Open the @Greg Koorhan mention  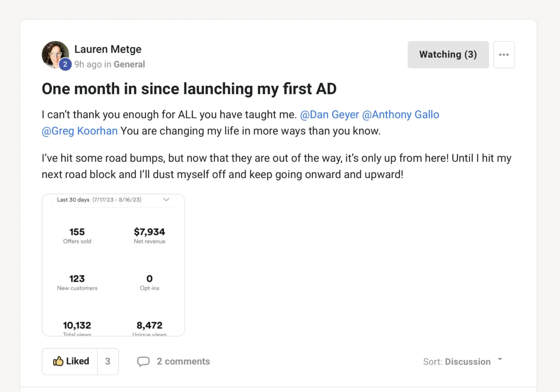tap(79, 131)
